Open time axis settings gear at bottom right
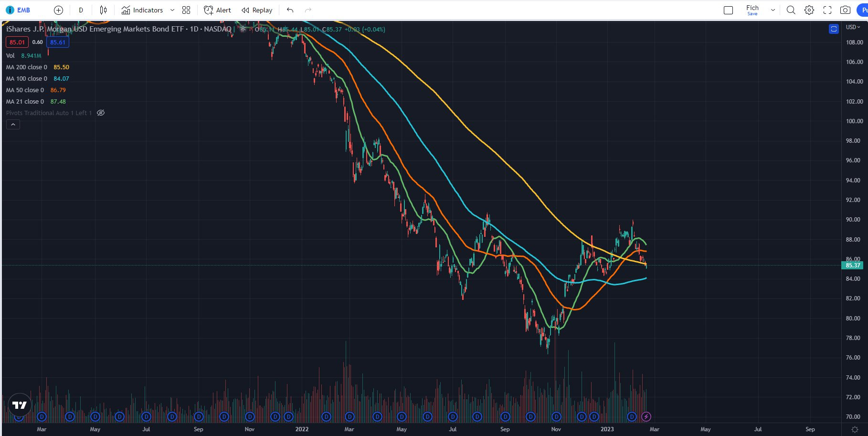 (855, 429)
